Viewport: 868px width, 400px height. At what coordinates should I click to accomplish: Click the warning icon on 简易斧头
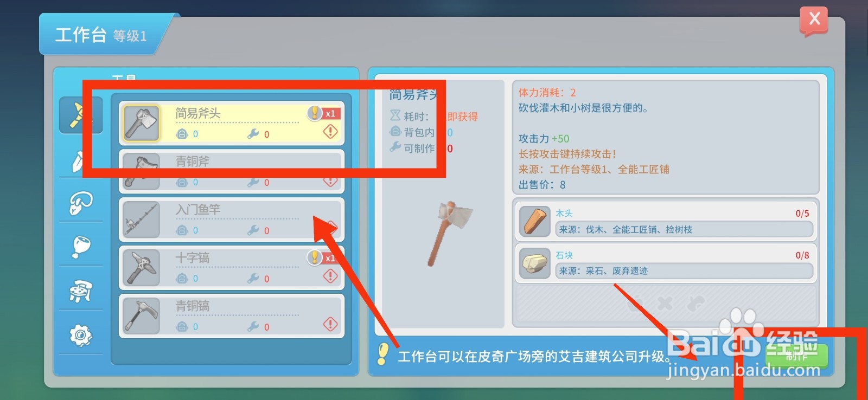[x=330, y=131]
